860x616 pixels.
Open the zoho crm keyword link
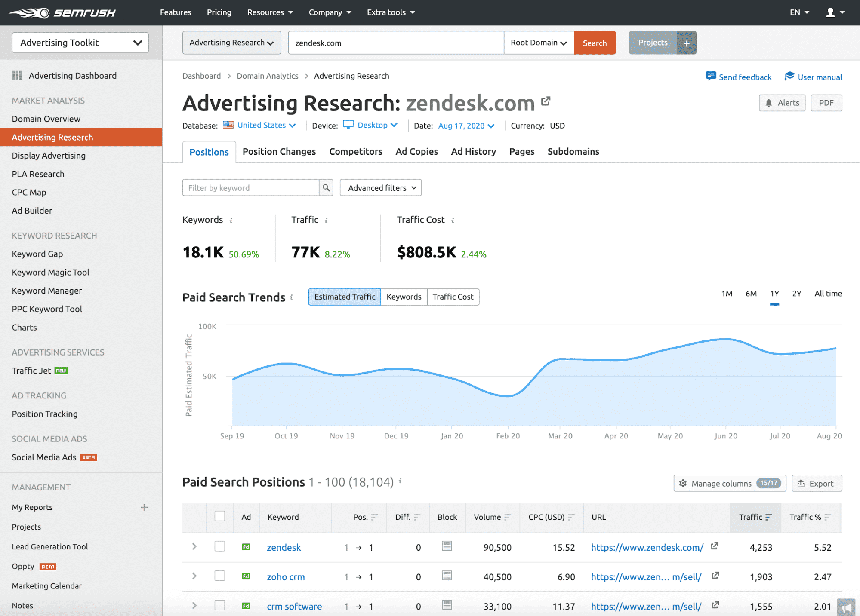(x=285, y=576)
